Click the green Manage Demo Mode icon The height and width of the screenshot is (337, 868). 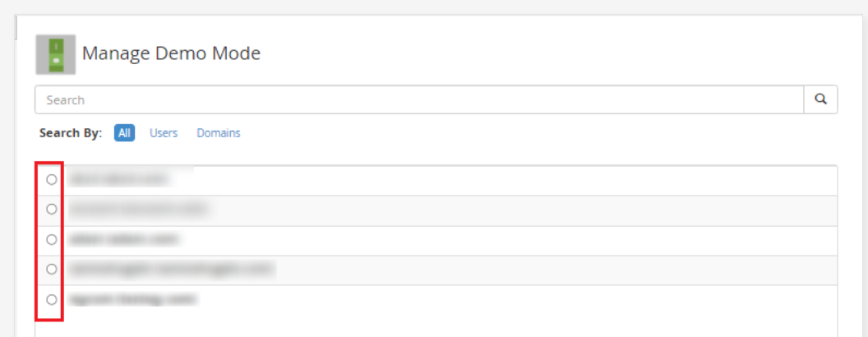(56, 55)
